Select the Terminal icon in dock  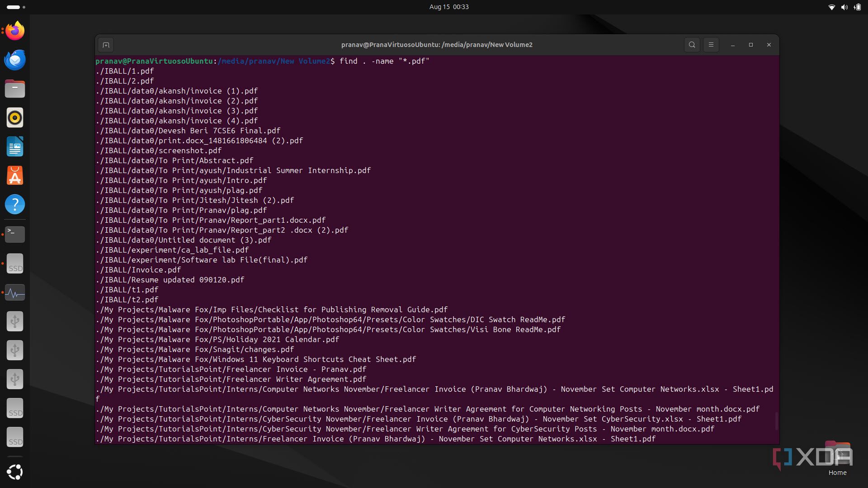coord(15,234)
